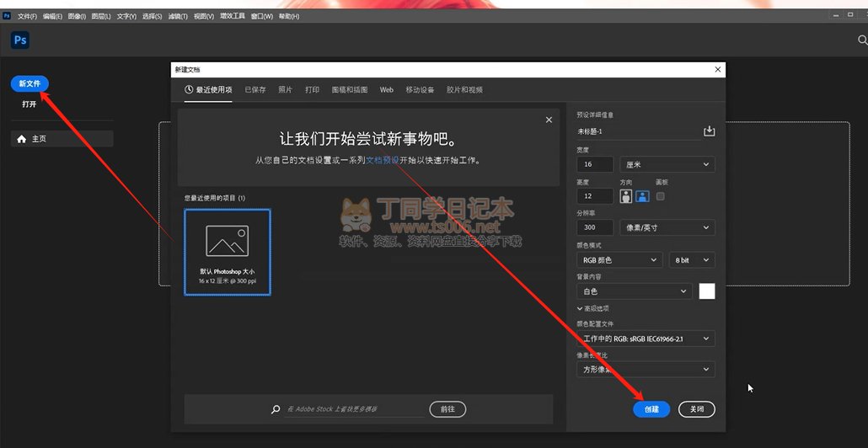Select 主页 in the left sidebar
868x448 pixels.
(62, 139)
